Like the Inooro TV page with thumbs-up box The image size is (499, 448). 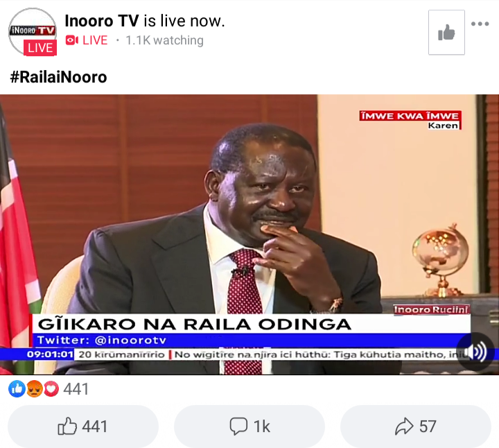click(x=446, y=32)
